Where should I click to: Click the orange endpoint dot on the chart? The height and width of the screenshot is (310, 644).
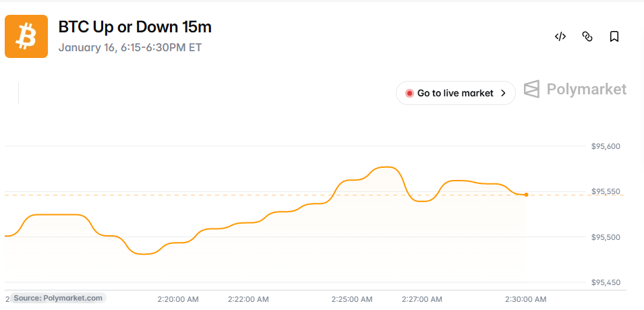click(526, 195)
